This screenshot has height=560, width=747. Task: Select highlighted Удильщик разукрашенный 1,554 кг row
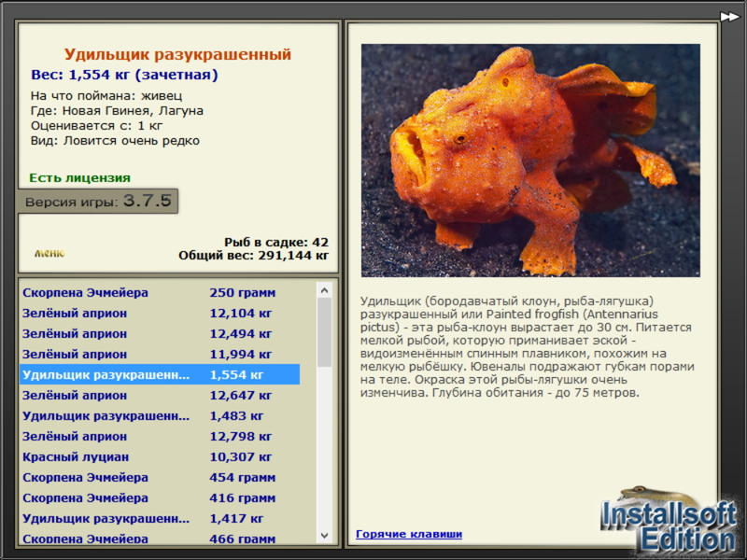click(x=160, y=375)
